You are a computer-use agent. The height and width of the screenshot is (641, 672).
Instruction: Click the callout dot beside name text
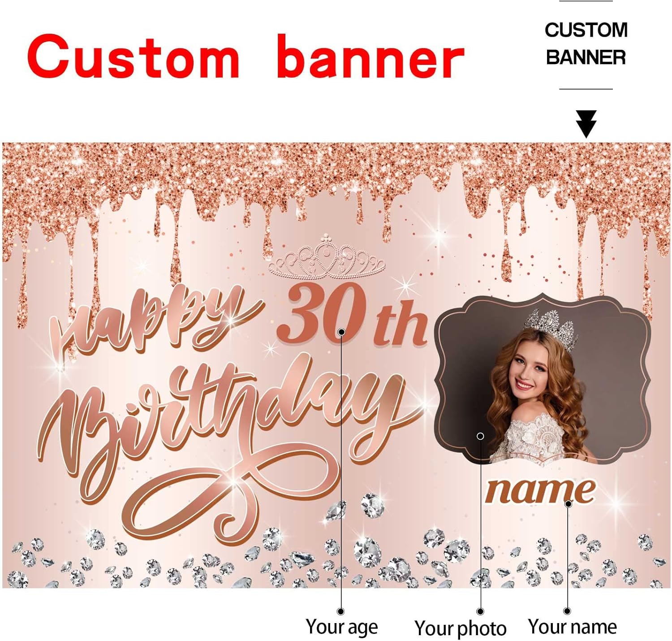(x=569, y=504)
